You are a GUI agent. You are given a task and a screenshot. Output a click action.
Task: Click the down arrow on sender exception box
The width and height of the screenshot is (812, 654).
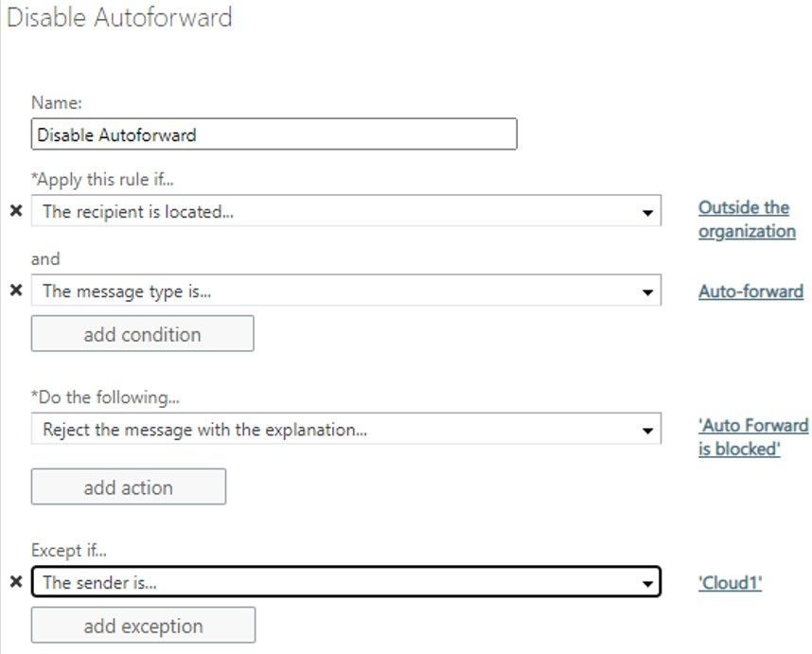[x=647, y=583]
